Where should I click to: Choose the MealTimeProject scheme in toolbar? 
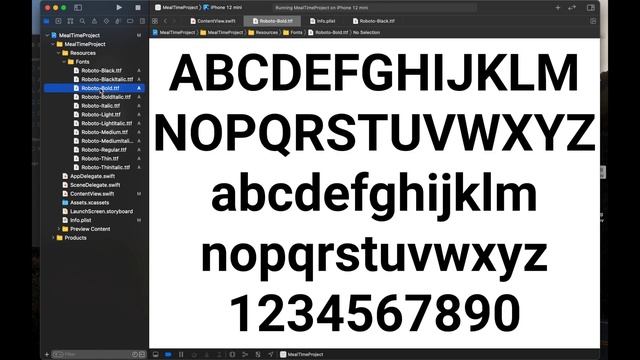[x=176, y=7]
